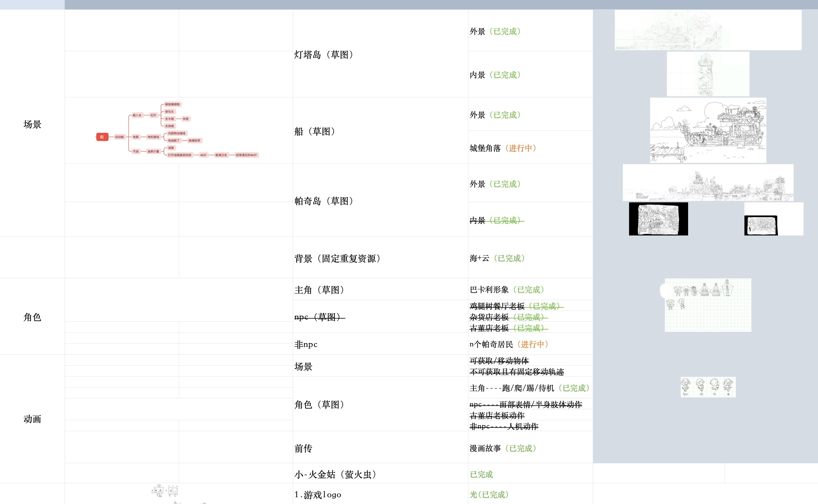The image size is (818, 504).
Task: Click the n个帕奇居民（进行中） cell
Action: 531,344
